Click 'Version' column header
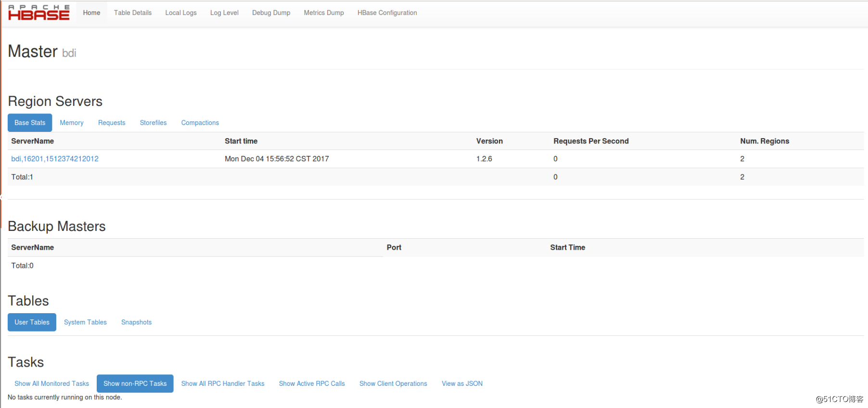This screenshot has width=868, height=408. [x=489, y=141]
